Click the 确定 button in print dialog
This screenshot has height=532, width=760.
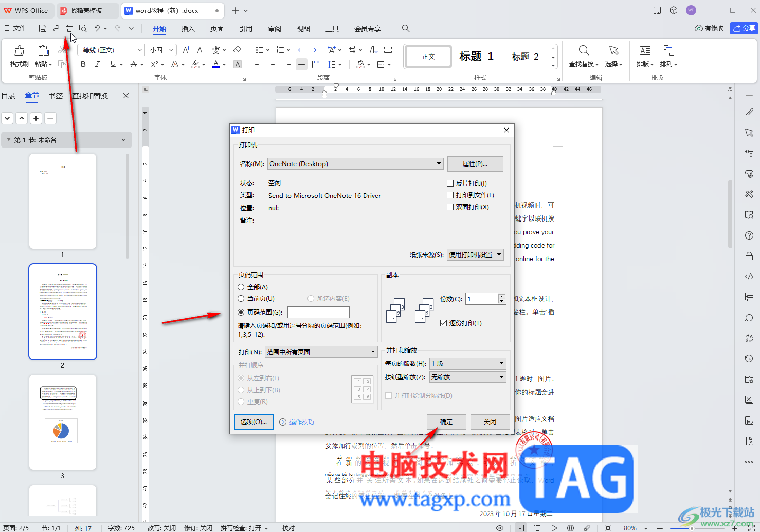446,421
